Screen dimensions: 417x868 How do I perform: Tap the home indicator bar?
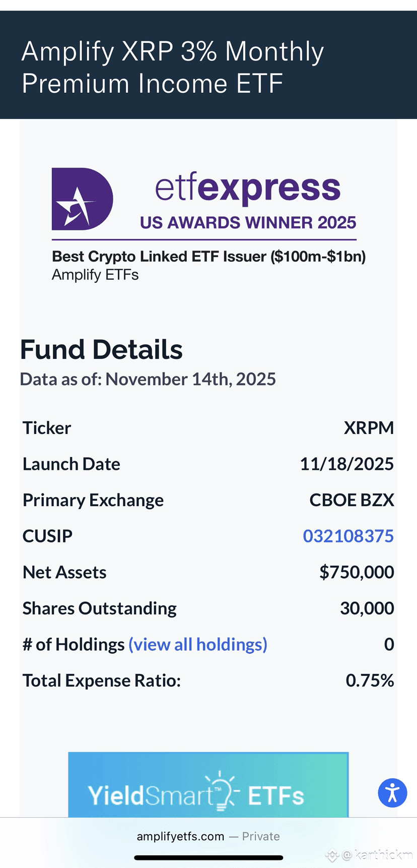pos(208,857)
